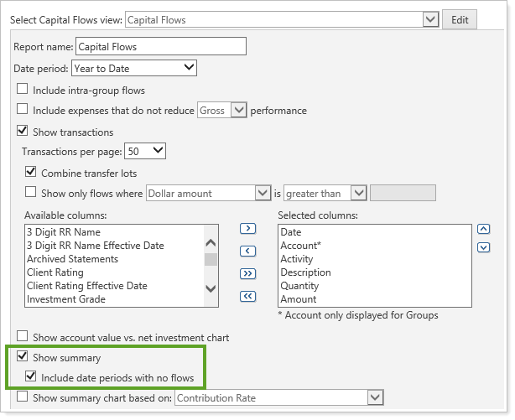
Task: Expand the Date period dropdown
Action: (189, 68)
